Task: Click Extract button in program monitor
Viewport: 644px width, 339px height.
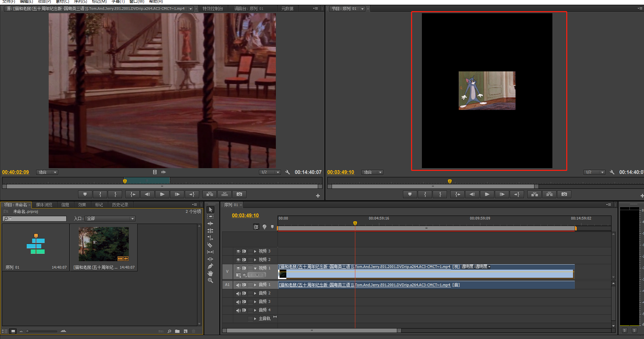Action: [549, 194]
